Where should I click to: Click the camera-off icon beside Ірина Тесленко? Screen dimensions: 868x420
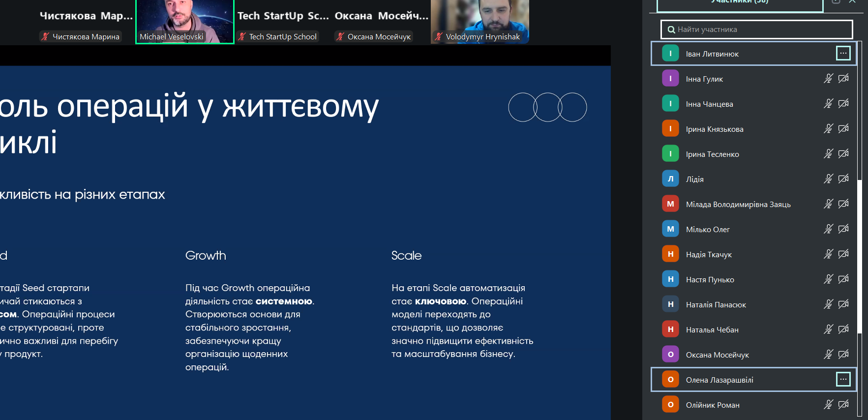tap(843, 154)
